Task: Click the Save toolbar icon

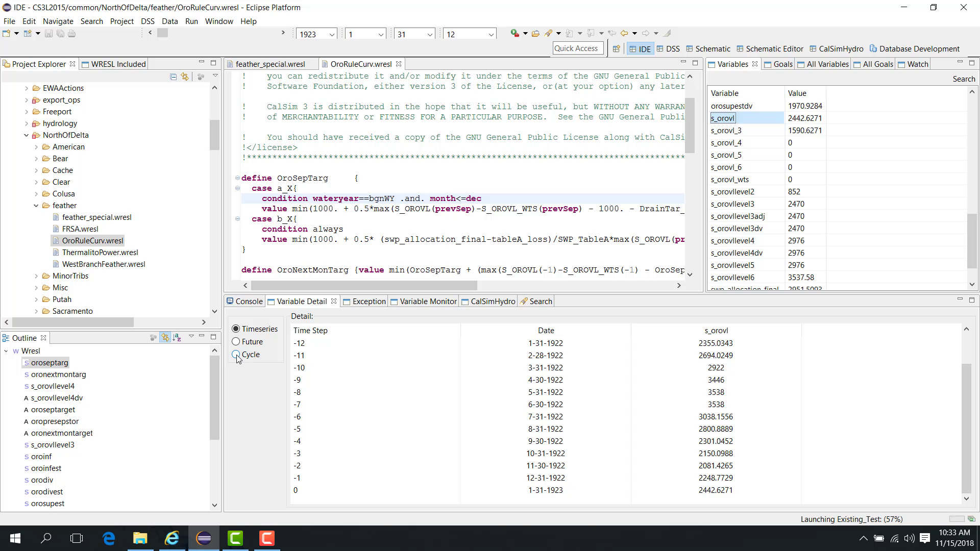Action: pos(48,34)
